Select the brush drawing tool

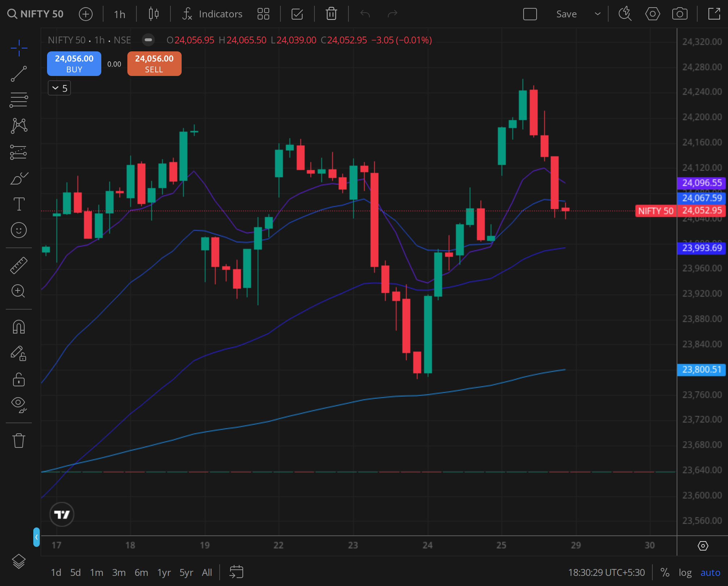[x=19, y=178]
